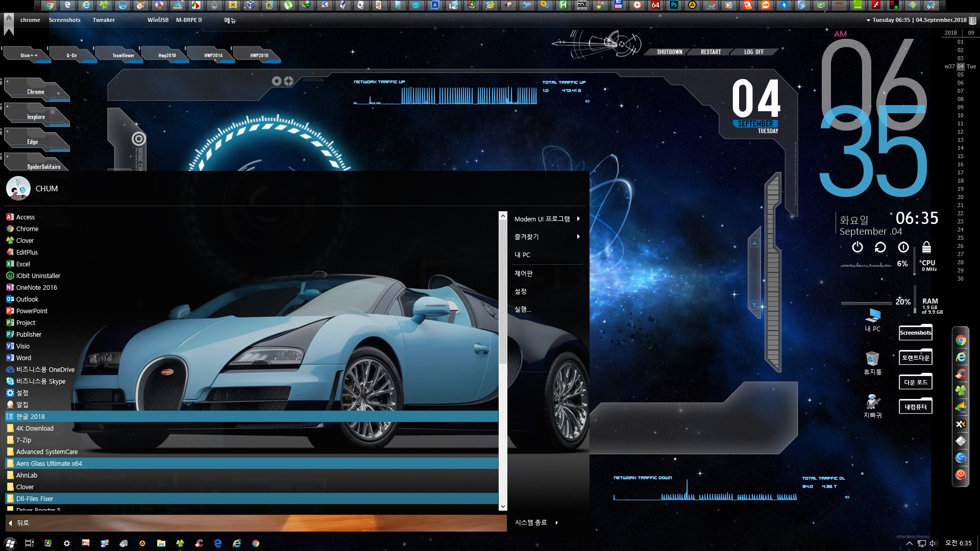
Task: Click the LOG OFF button
Action: click(754, 52)
